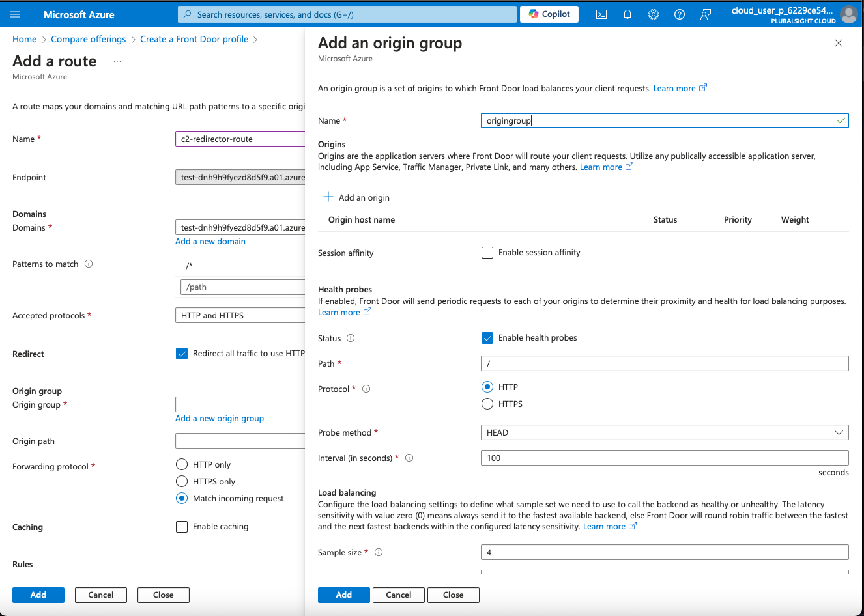The height and width of the screenshot is (616, 864).
Task: Choose HTTP only forwarding protocol
Action: (182, 464)
